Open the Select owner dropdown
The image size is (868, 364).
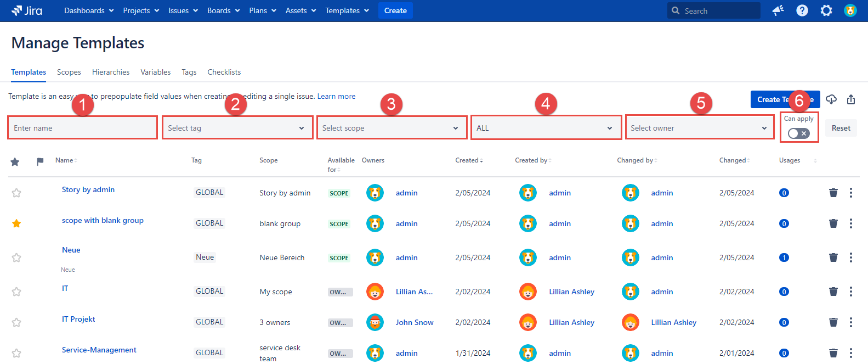[699, 128]
